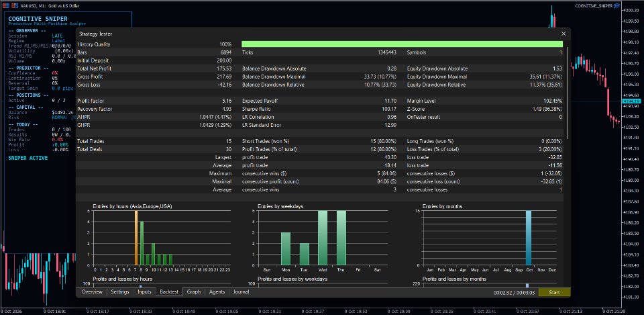The image size is (644, 315).
Task: Click the Loss Trades value 3 (20.00%)
Action: 549,149
